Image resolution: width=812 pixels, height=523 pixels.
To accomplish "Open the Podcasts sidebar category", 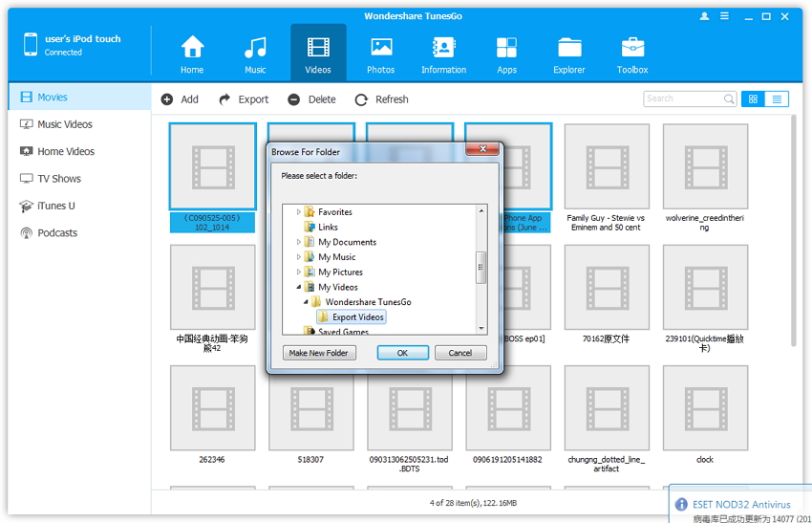I will [x=57, y=233].
